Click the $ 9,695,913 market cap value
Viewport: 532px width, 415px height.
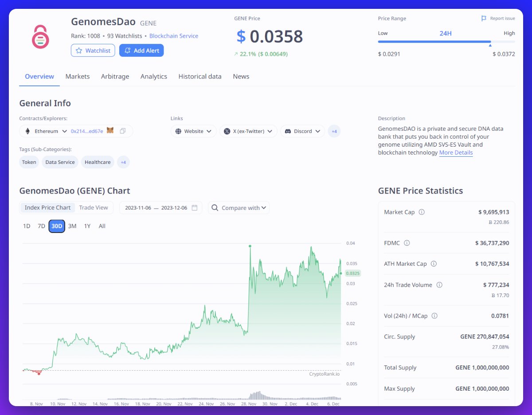coord(493,212)
